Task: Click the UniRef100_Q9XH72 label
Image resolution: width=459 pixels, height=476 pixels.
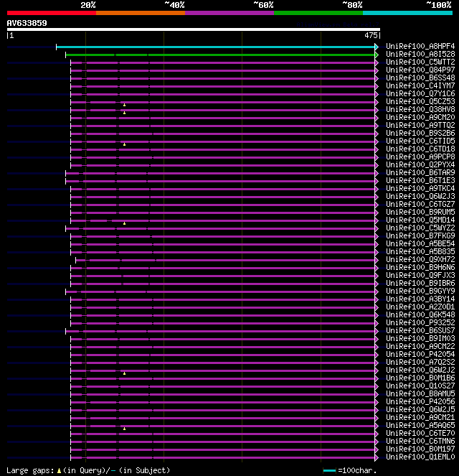Action: pos(420,259)
